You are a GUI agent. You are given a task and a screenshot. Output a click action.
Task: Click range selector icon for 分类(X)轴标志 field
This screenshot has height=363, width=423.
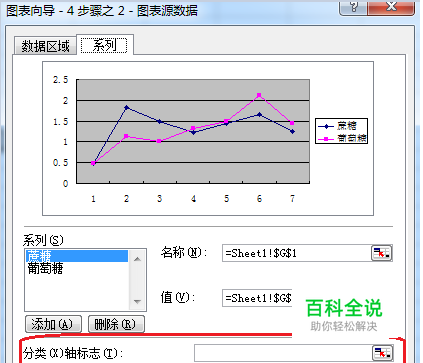(x=382, y=353)
